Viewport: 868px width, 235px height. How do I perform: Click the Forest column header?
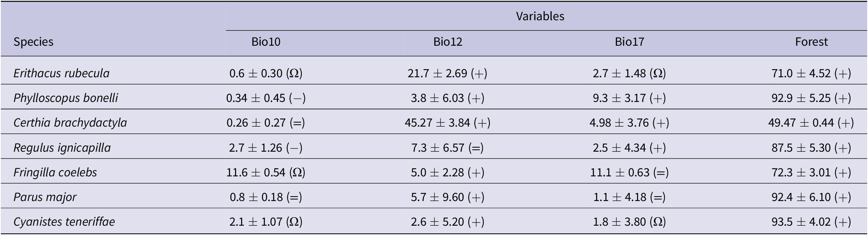pyautogui.click(x=811, y=42)
